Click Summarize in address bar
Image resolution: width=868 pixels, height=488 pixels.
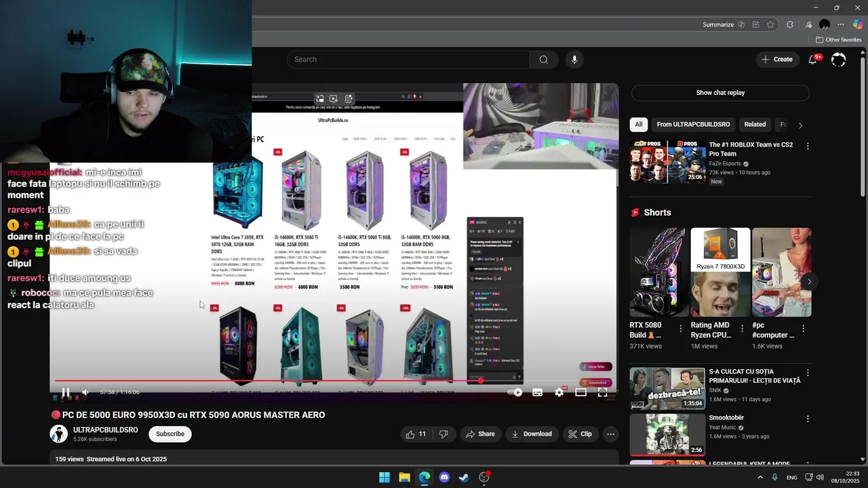[718, 24]
